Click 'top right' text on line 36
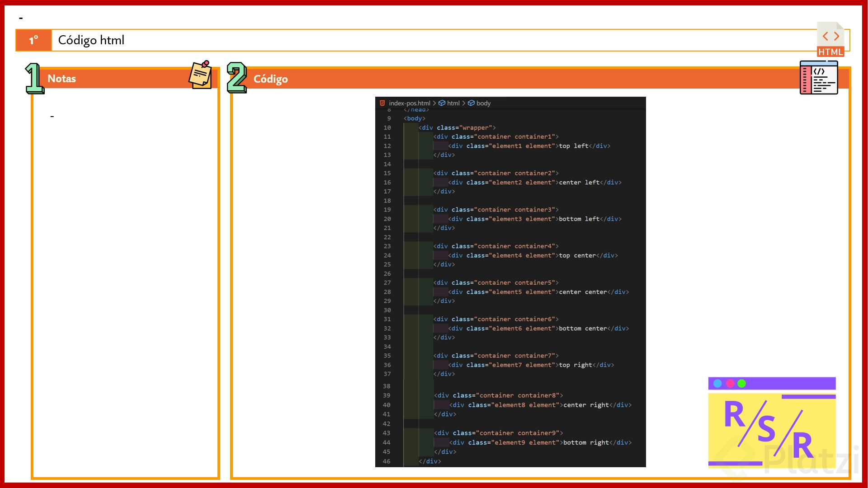Screen dimensions: 868x488 click(x=576, y=365)
